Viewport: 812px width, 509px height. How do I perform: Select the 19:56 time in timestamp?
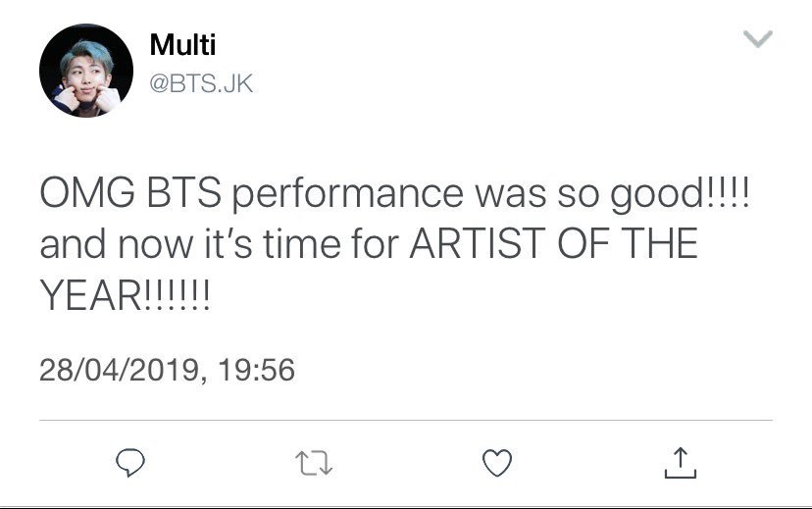coord(256,370)
